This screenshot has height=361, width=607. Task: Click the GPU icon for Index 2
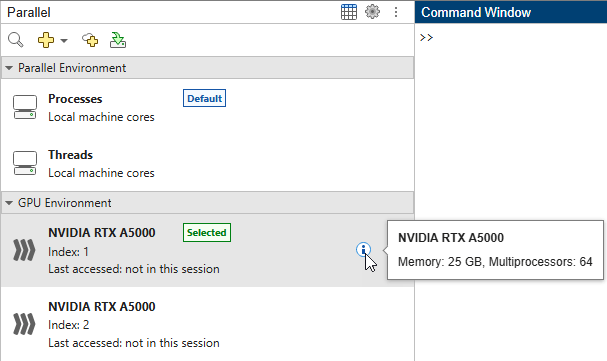pos(24,323)
